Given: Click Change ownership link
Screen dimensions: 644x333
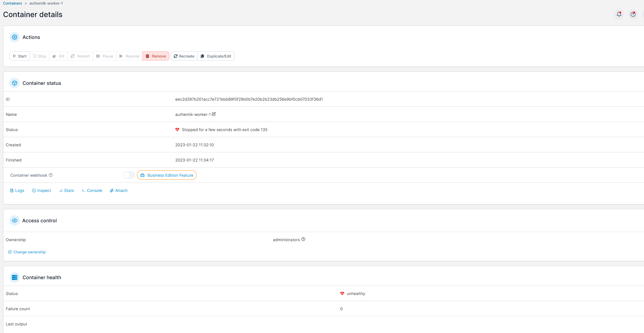Looking at the screenshot, I should tap(27, 252).
